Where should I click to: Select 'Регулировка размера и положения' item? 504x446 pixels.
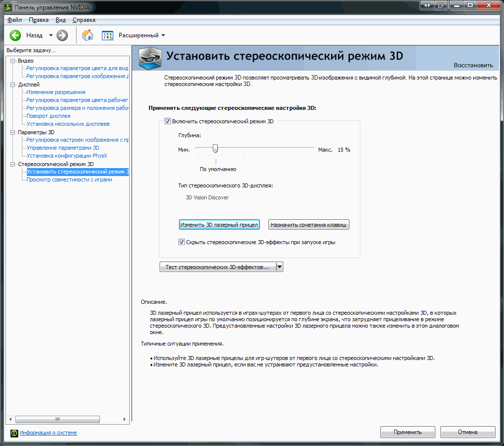[78, 108]
